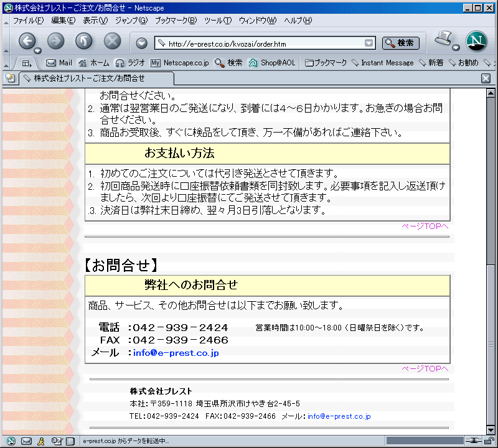498x448 pixels.
Task: Click the vertical scrollbar down arrow
Action: coord(491,430)
